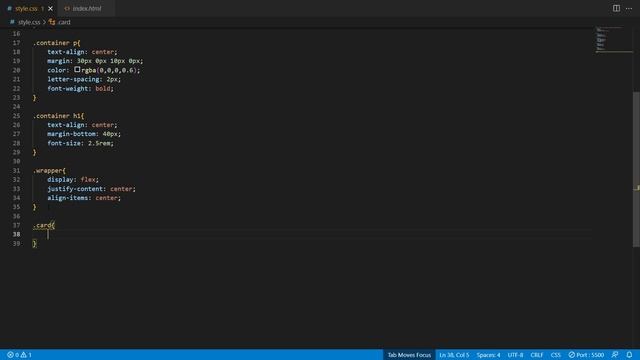640x360 pixels.
Task: Toggle Tab Moves Focus in the status bar
Action: point(409,355)
